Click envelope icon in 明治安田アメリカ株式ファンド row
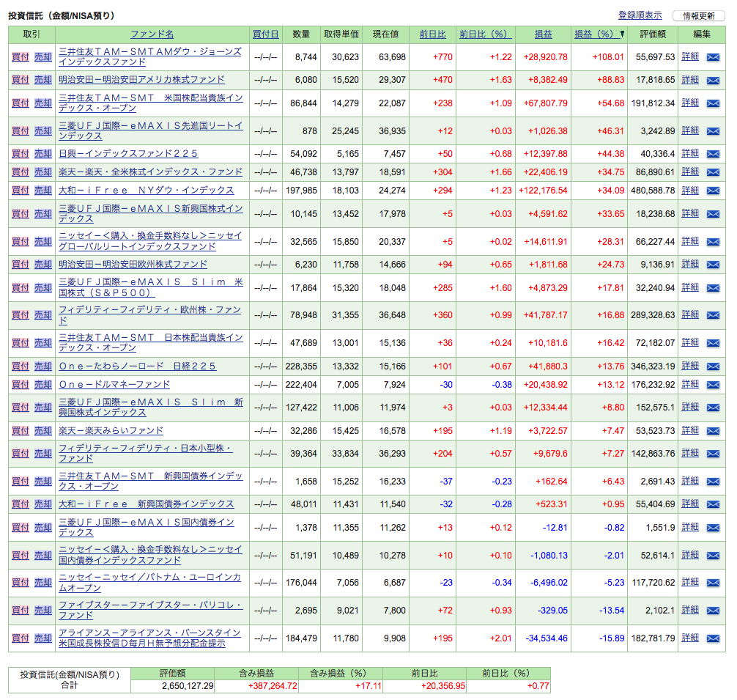This screenshot has height=700, width=737. click(713, 81)
